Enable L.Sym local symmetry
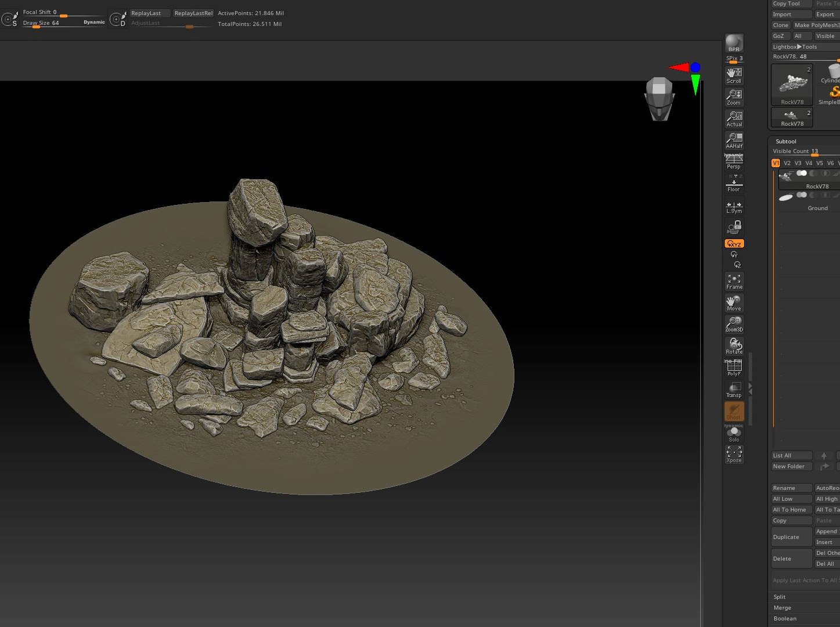840x627 pixels. click(x=734, y=207)
